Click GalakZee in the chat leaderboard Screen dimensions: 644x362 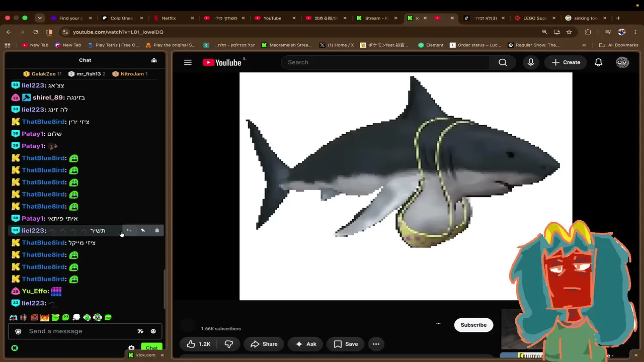43,74
